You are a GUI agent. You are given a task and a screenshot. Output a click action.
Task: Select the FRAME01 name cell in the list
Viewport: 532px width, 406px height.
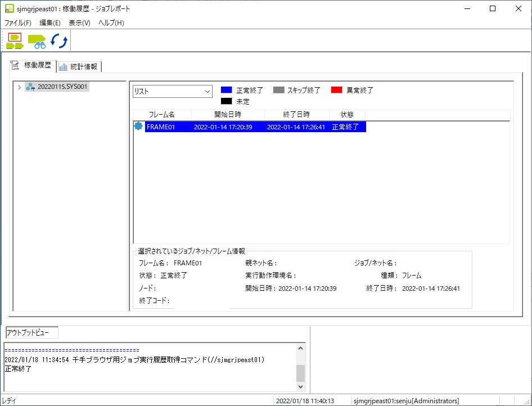161,127
